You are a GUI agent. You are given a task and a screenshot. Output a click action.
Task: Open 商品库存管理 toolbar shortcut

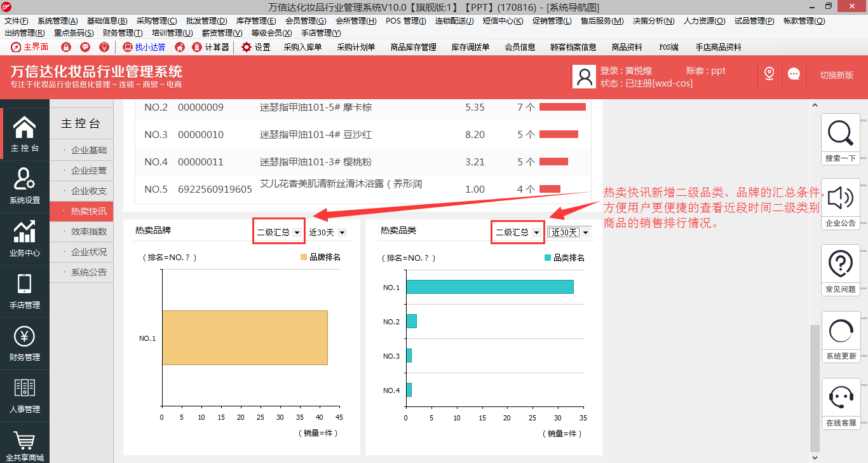[413, 47]
